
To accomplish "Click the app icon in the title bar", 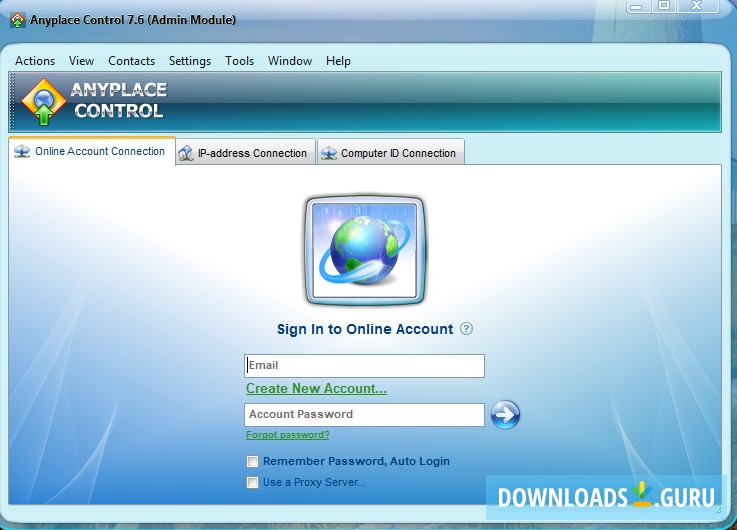I will (17, 20).
